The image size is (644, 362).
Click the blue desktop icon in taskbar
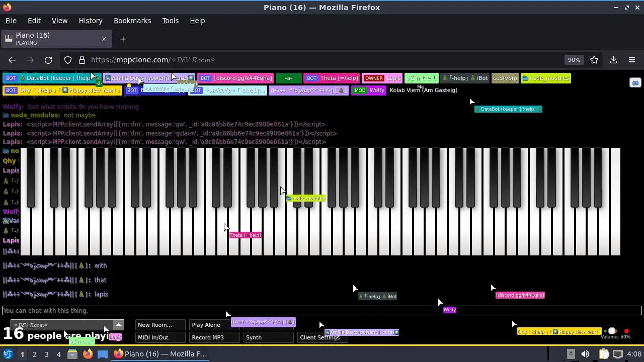(103, 354)
